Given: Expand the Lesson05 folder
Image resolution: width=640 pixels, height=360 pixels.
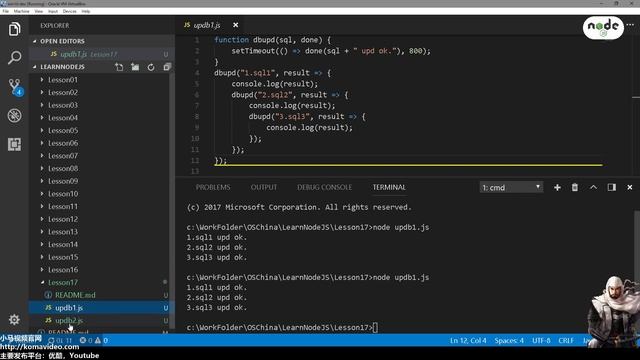Looking at the screenshot, I should (100, 130).
